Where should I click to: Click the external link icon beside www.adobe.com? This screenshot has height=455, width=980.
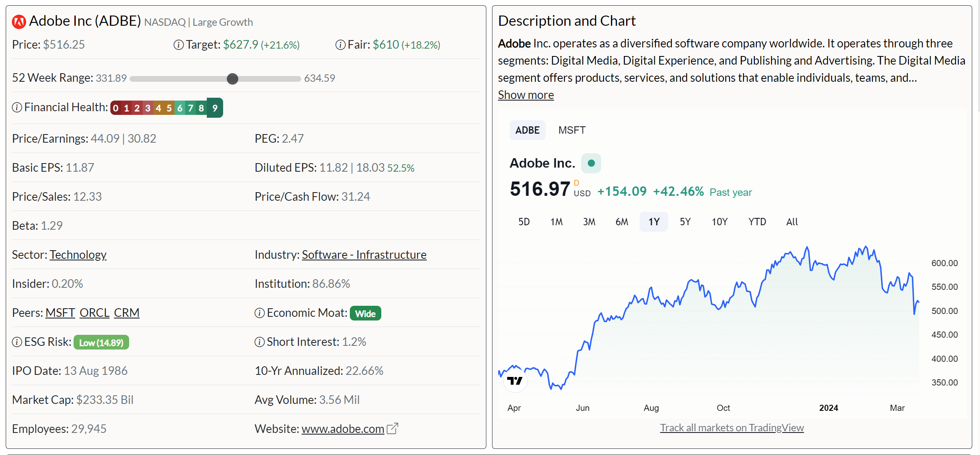click(x=392, y=428)
